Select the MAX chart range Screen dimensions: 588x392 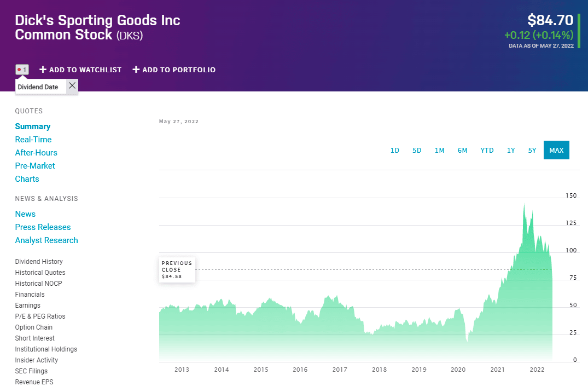click(x=556, y=150)
